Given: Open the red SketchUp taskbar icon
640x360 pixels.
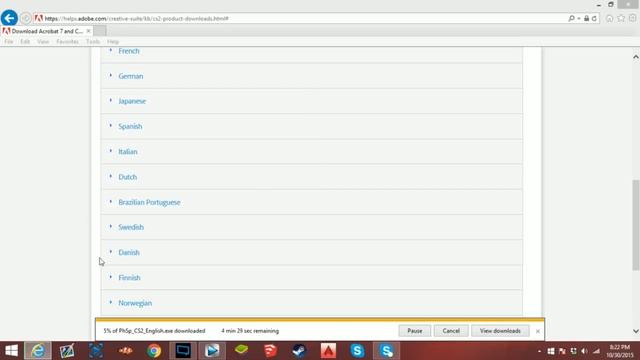Looking at the screenshot, I should pyautogui.click(x=270, y=351).
